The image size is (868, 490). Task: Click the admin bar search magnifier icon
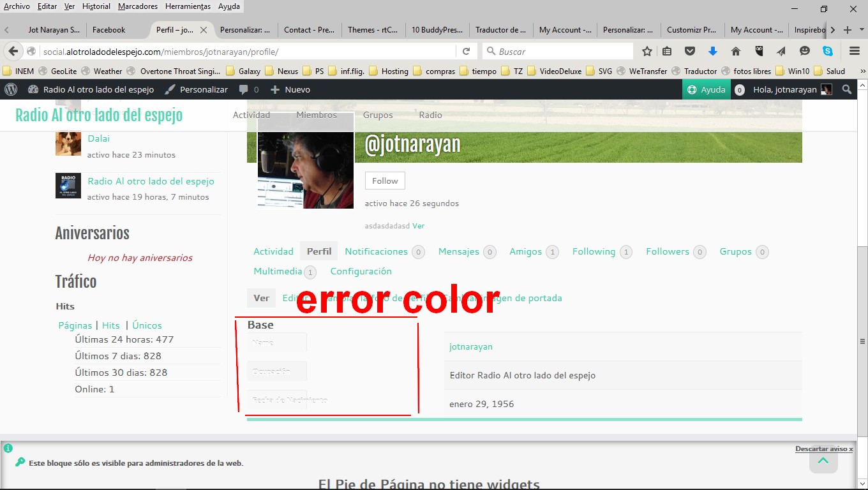pos(847,90)
